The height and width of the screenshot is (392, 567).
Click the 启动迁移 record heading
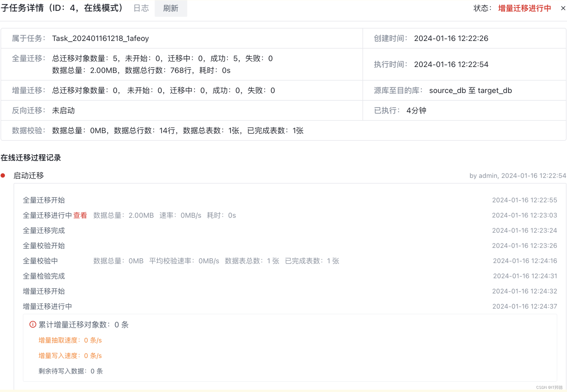[x=29, y=176]
